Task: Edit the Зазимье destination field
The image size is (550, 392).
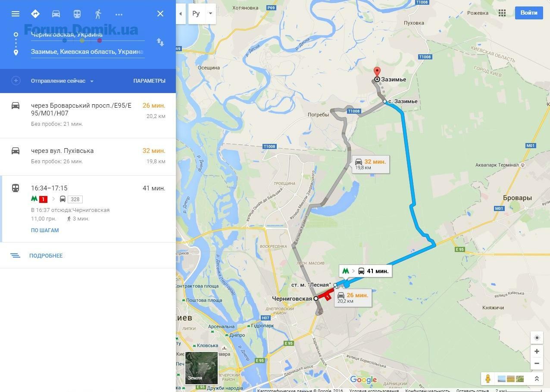Action: tap(87, 52)
